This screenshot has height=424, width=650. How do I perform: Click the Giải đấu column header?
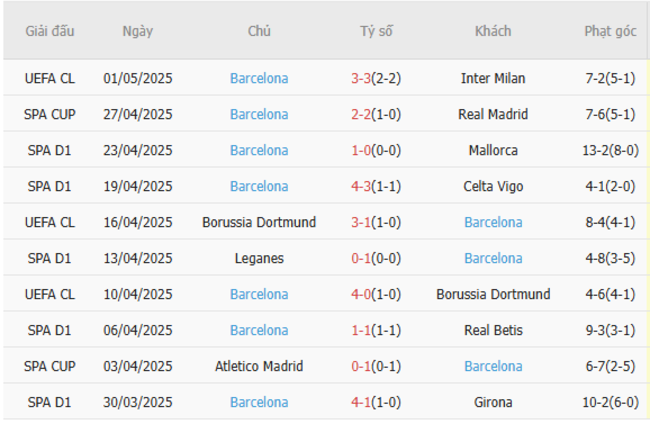point(50,31)
